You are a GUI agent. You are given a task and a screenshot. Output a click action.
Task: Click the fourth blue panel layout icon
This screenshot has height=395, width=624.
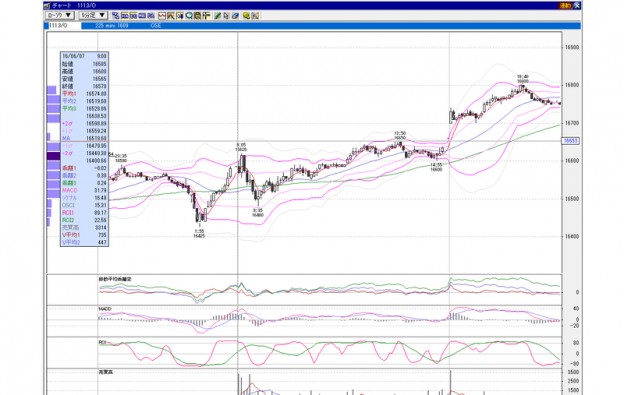click(x=151, y=16)
